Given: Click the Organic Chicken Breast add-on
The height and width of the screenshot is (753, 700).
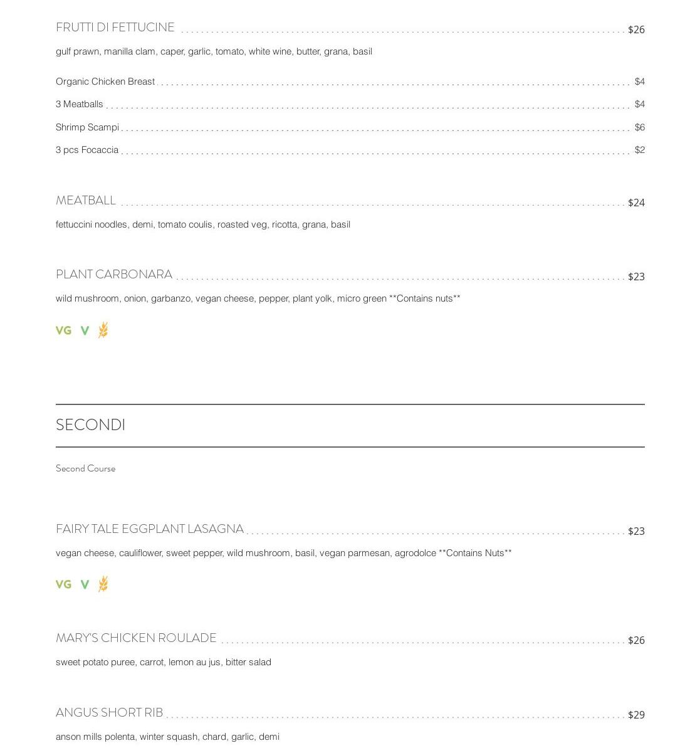Looking at the screenshot, I should pyautogui.click(x=105, y=82).
